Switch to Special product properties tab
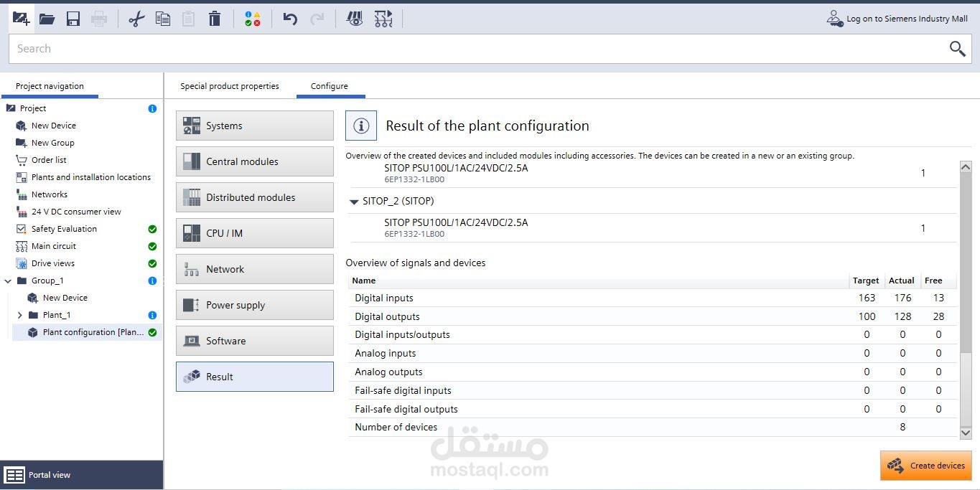980x490 pixels. (x=230, y=86)
